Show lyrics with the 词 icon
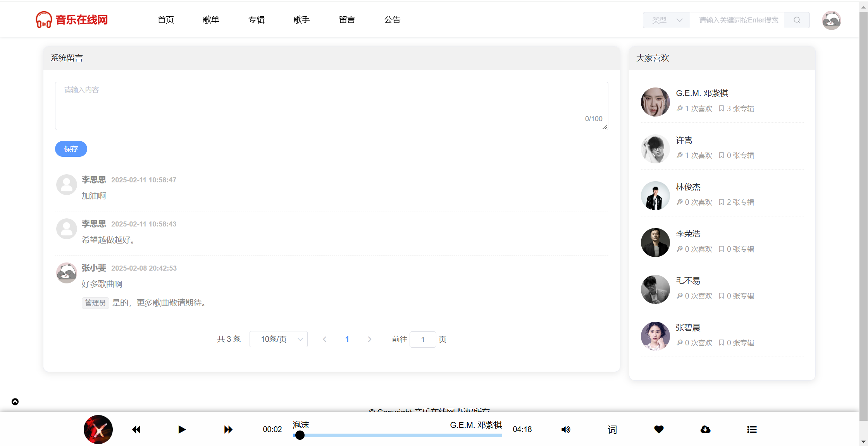The width and height of the screenshot is (868, 446). [x=612, y=429]
